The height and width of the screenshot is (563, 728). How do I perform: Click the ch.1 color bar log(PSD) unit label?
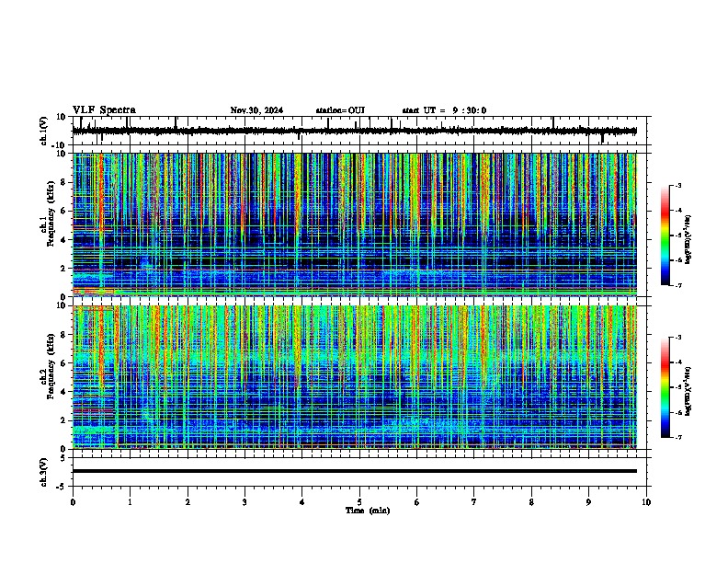(x=688, y=239)
